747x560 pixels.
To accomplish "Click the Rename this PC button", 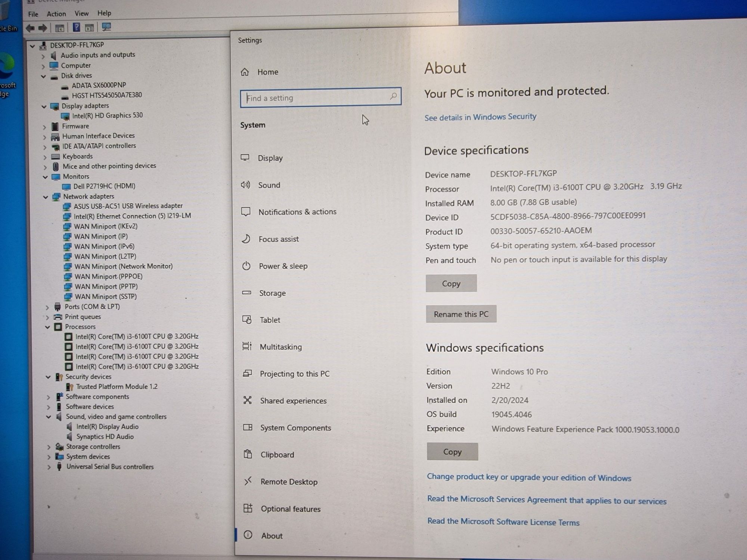I will [461, 314].
